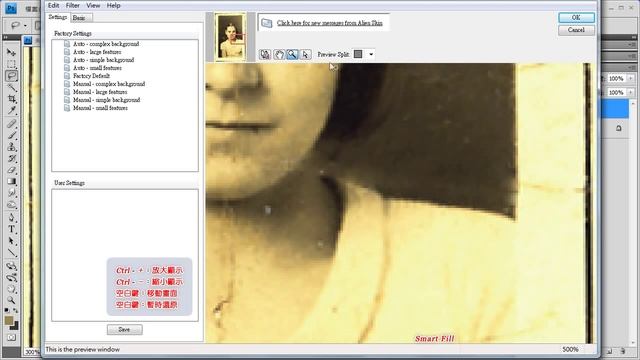
Task: Click the foreground color swatch
Action: pos(9,320)
